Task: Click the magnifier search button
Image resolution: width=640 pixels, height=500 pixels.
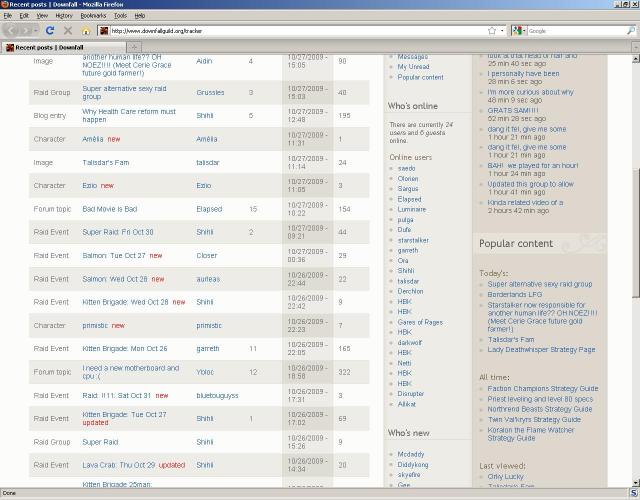Action: point(631,31)
